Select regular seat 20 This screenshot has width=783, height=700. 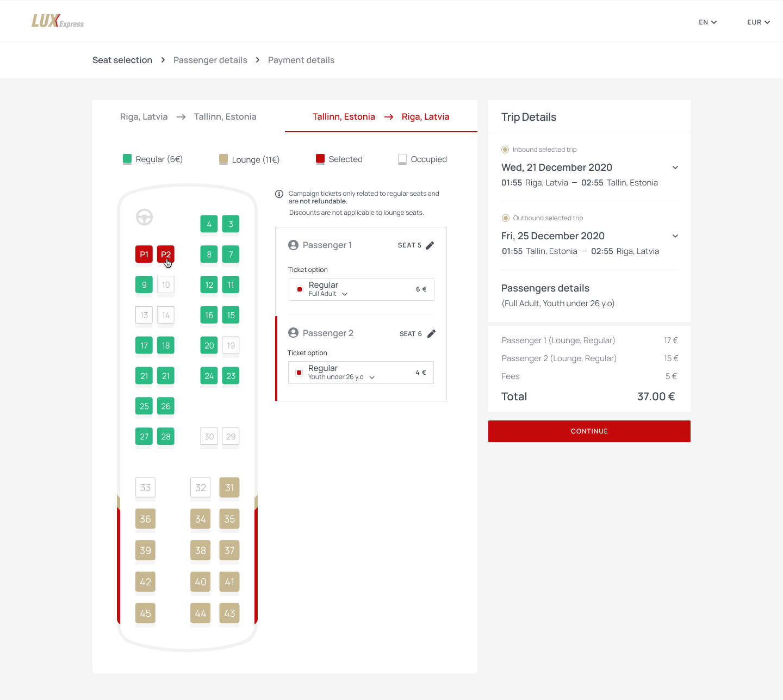[209, 345]
